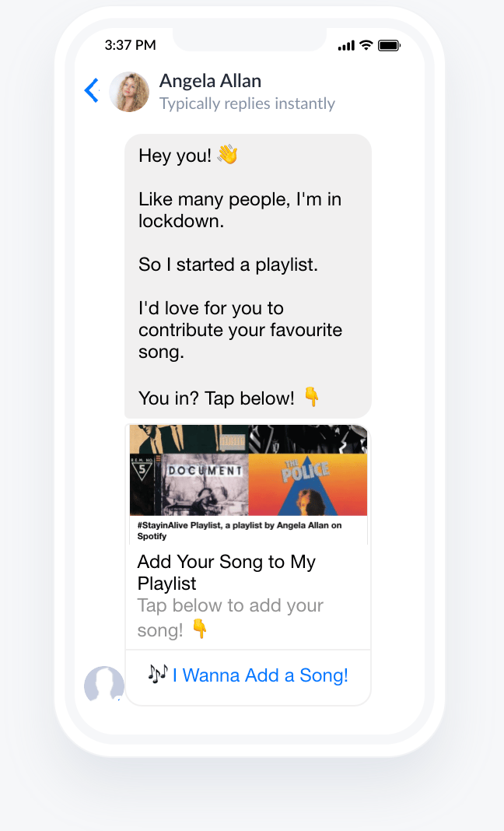Tap 'Tap below to add your song!' subtitle
The height and width of the screenshot is (831, 504).
pyautogui.click(x=230, y=618)
